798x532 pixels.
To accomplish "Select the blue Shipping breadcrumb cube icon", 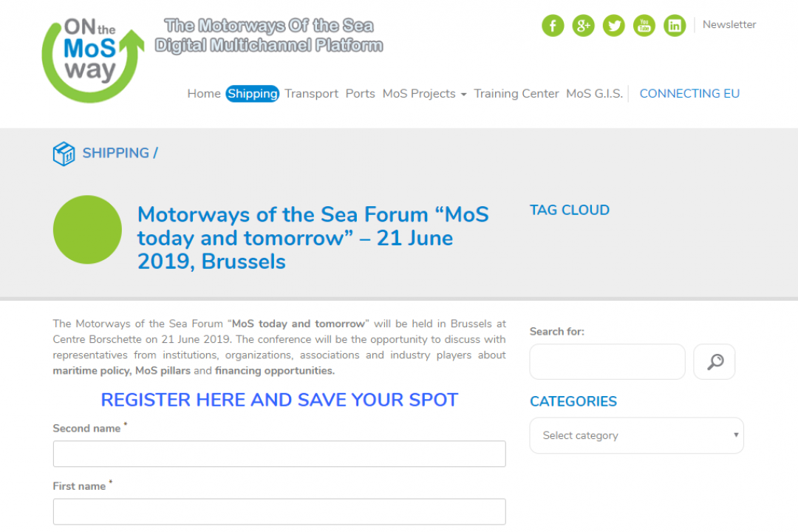I will pos(64,153).
